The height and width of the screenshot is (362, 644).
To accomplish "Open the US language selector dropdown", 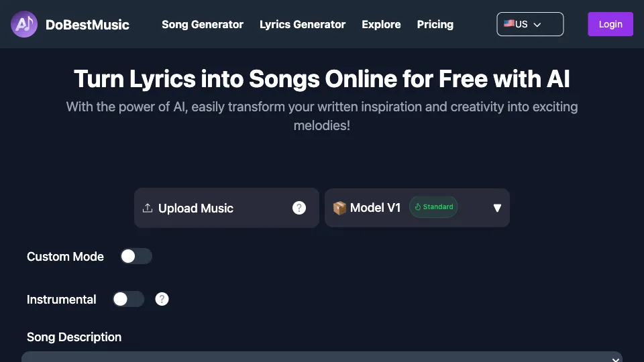I will 530,24.
